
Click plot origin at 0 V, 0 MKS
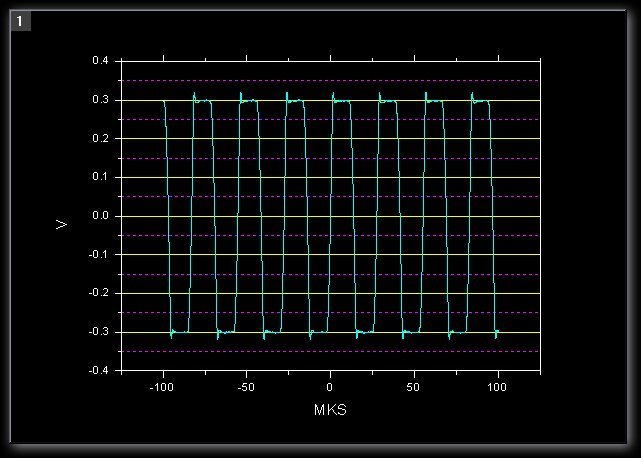[331, 216]
